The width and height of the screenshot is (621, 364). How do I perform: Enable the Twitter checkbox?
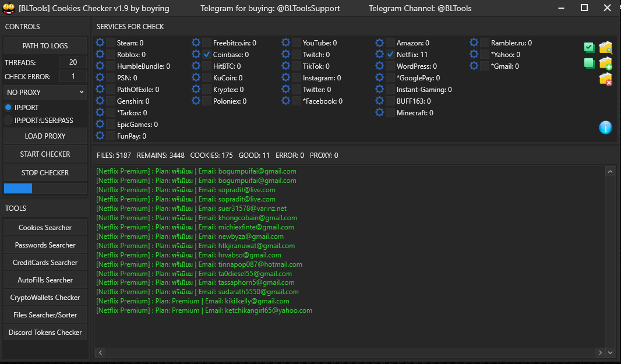coord(297,90)
